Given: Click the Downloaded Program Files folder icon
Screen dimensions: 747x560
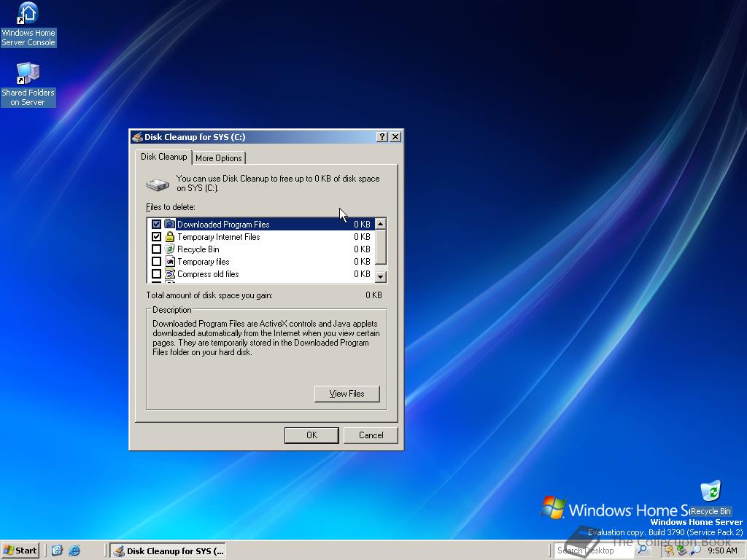Looking at the screenshot, I should pos(169,224).
